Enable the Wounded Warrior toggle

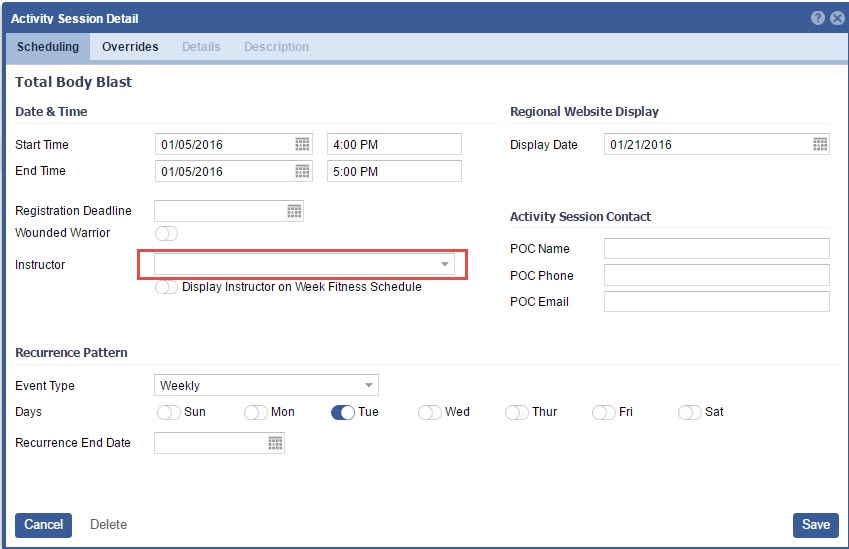(x=166, y=233)
